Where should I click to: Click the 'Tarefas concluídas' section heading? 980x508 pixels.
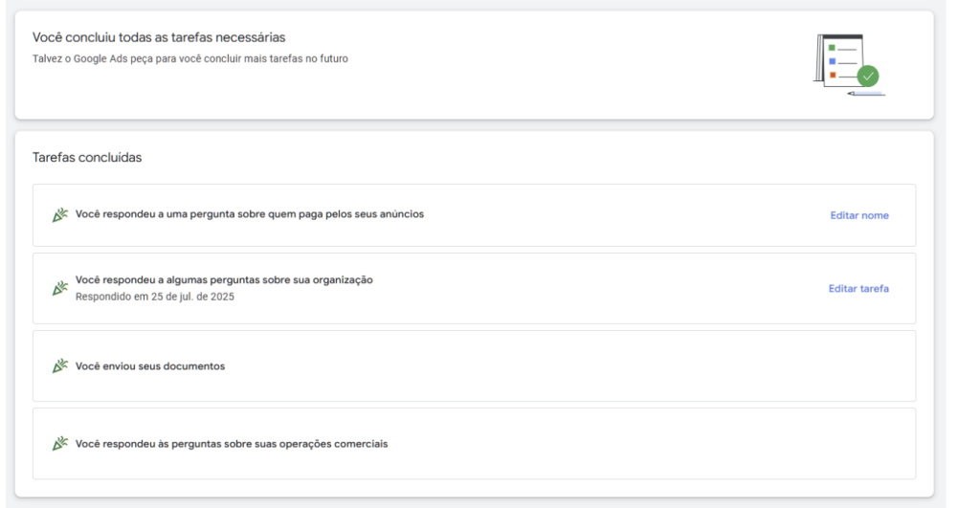point(87,157)
